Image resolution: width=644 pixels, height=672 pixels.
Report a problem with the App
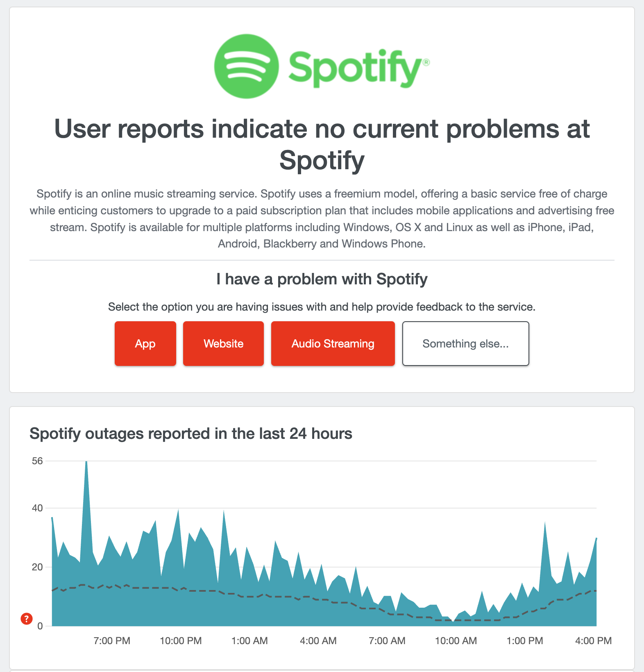[145, 343]
